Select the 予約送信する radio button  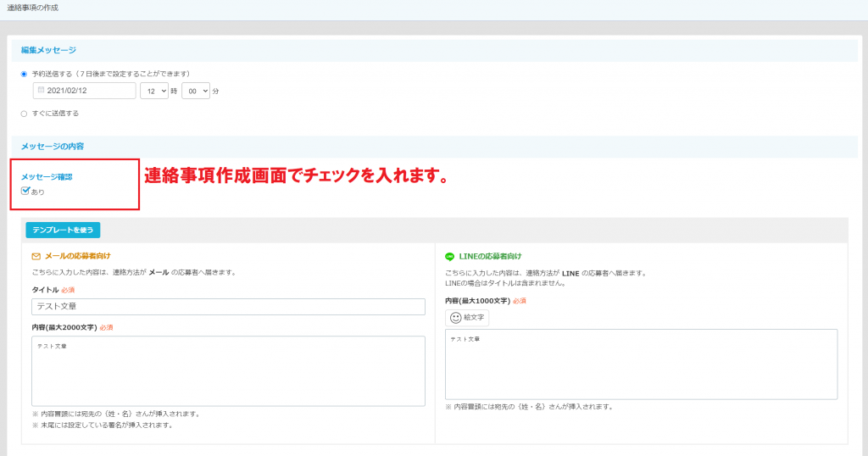point(24,74)
